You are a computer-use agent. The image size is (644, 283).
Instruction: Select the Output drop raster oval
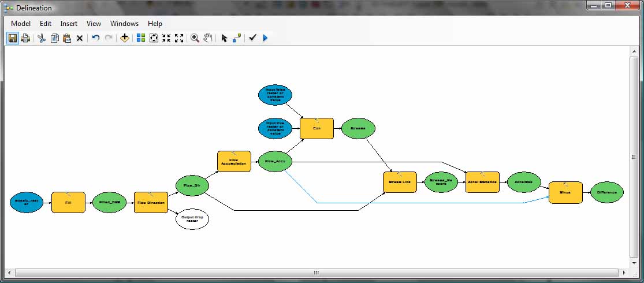(192, 219)
